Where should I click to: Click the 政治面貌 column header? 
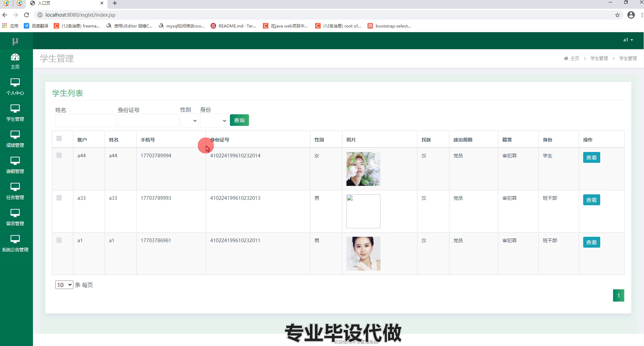click(x=463, y=140)
